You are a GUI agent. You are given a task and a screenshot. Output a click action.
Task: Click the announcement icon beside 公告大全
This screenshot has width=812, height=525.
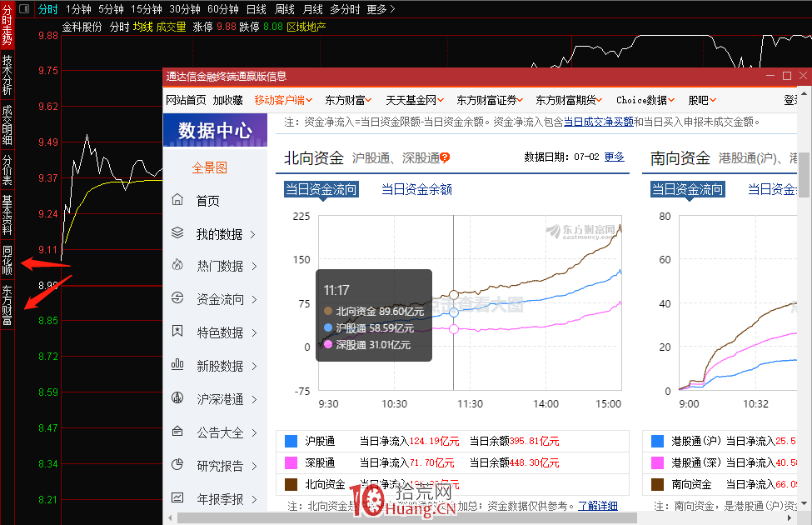(x=177, y=431)
